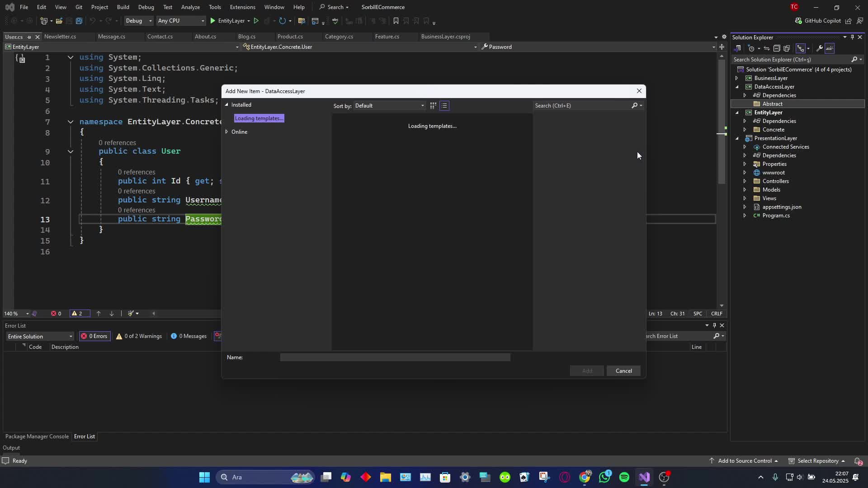Collapse the User class at line 9

click(x=71, y=151)
